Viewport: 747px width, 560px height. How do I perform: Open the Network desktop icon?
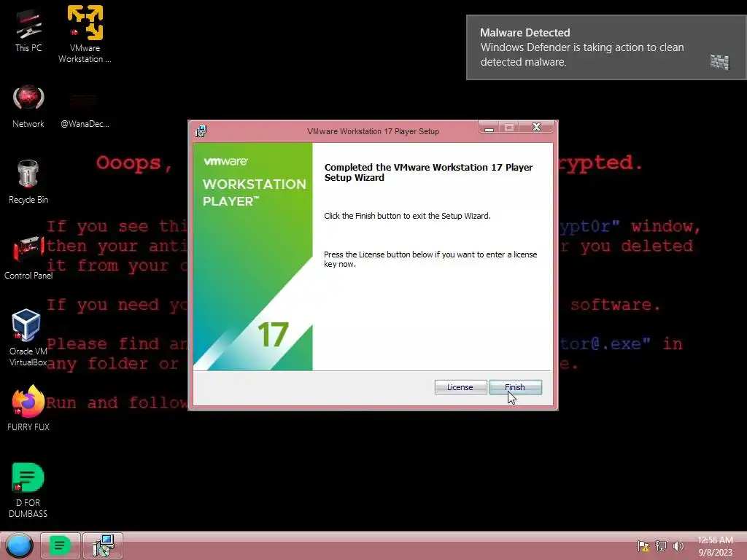click(28, 106)
